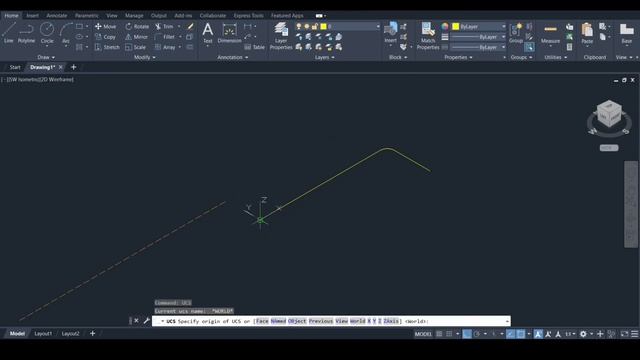Toggle object snap in status bar
Image resolution: width=640 pixels, height=360 pixels.
[521, 334]
